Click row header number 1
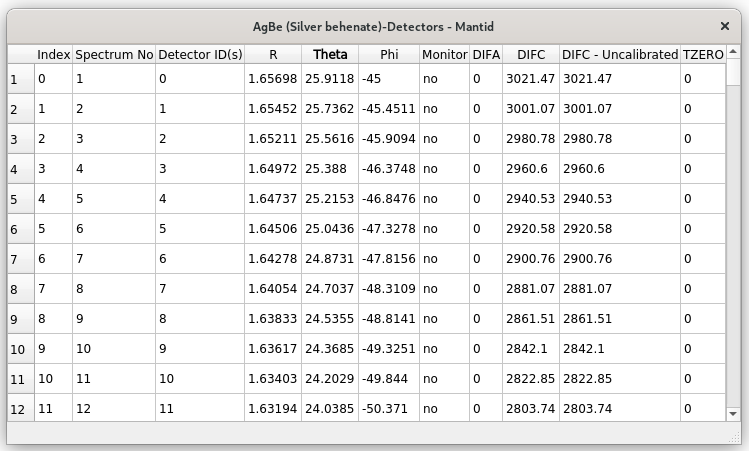 click(x=20, y=78)
